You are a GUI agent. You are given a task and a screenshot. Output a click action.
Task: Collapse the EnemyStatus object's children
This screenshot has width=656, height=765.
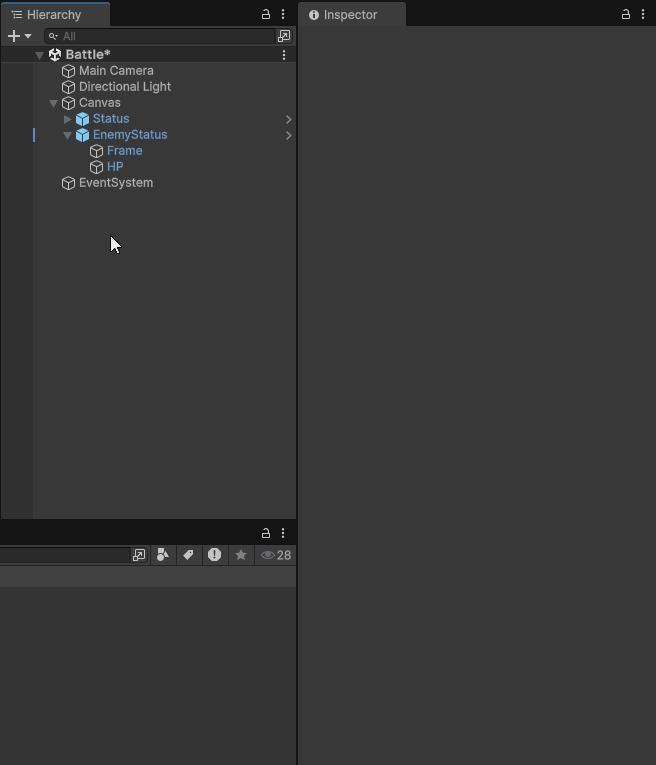[x=68, y=135]
